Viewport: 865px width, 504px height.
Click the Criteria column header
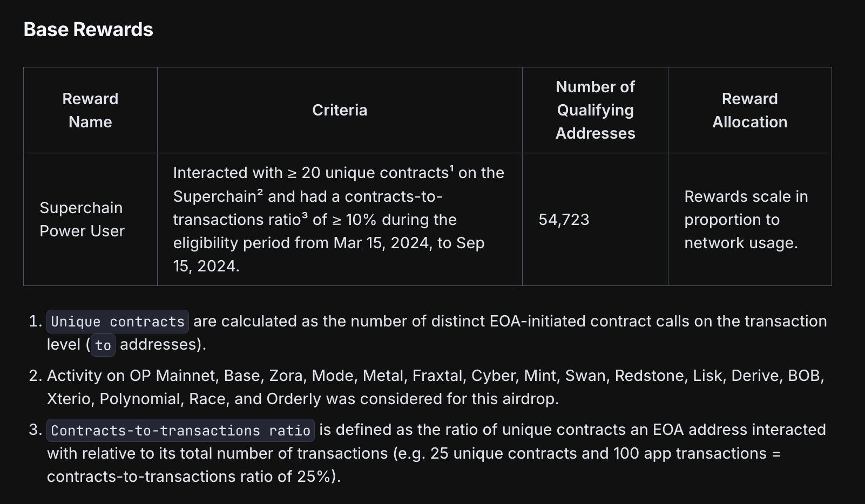tap(339, 110)
